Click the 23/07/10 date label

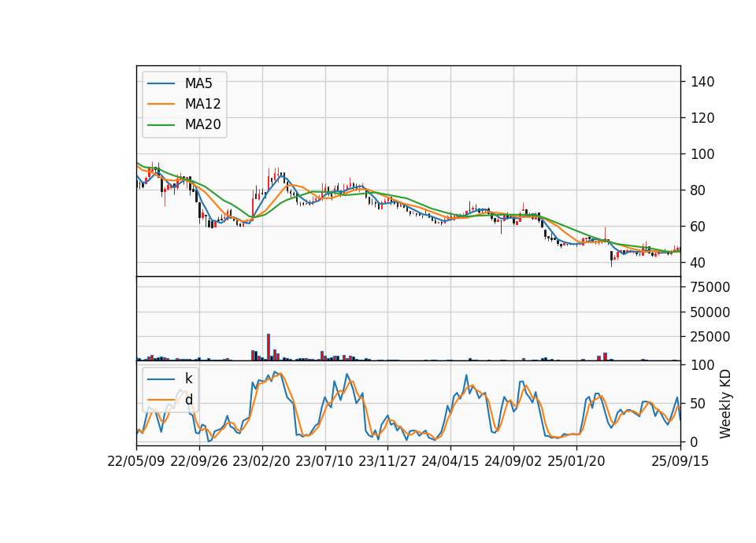point(324,461)
